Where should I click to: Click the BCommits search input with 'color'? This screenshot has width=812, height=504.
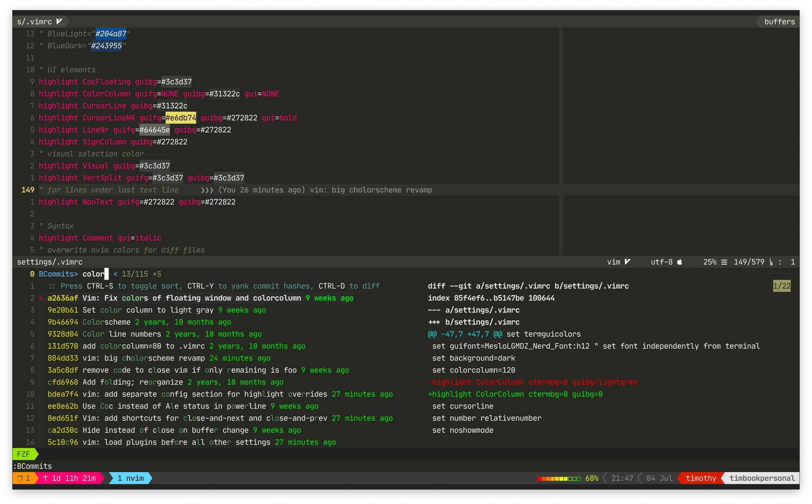tap(93, 274)
